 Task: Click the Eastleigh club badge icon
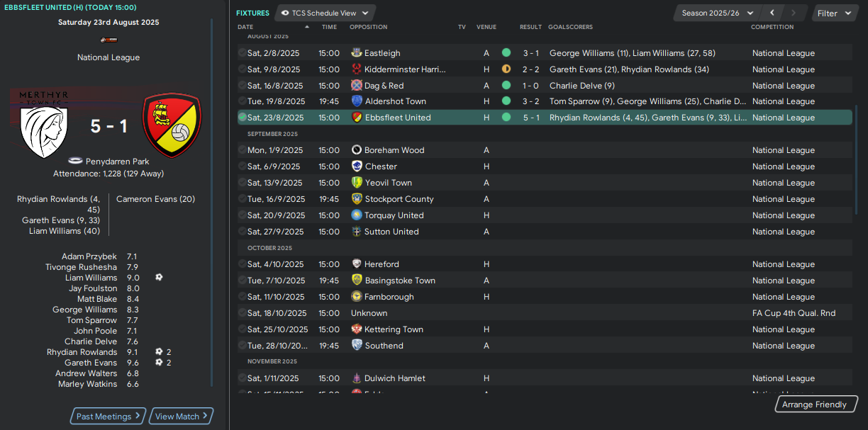(357, 53)
